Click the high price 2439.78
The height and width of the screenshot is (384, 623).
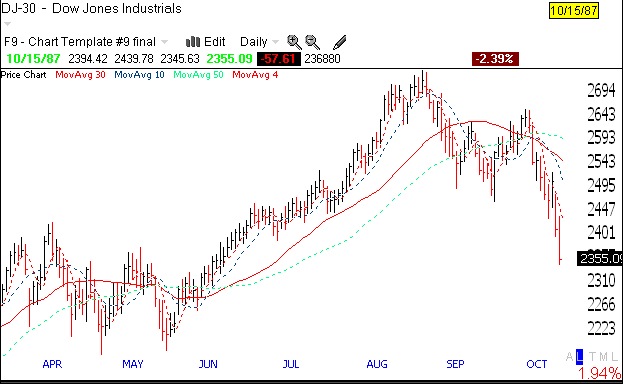coord(134,59)
